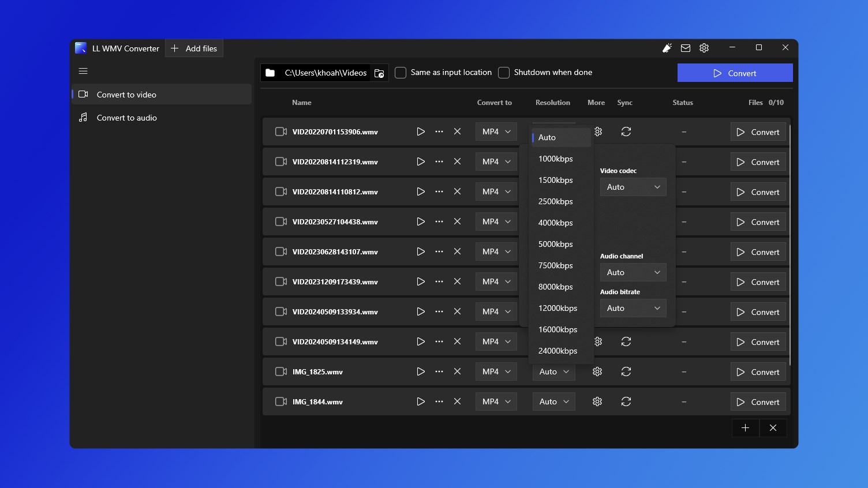Open settings gear for IMG_1825.wmv

pyautogui.click(x=597, y=371)
